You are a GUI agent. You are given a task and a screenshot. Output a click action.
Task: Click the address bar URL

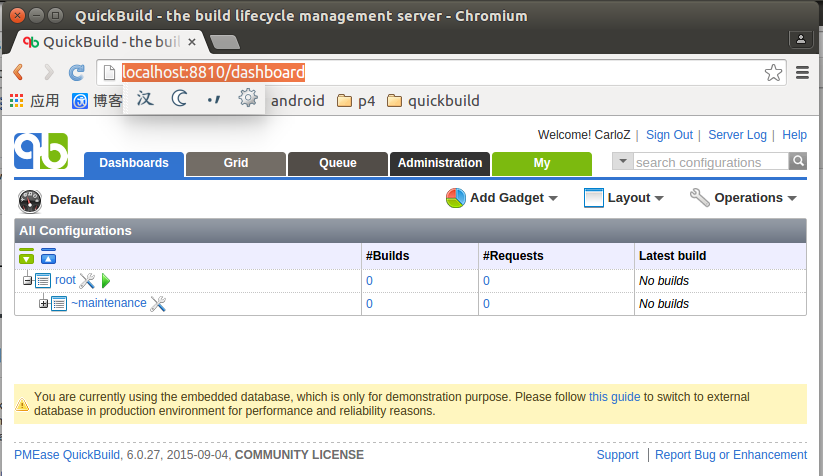213,72
